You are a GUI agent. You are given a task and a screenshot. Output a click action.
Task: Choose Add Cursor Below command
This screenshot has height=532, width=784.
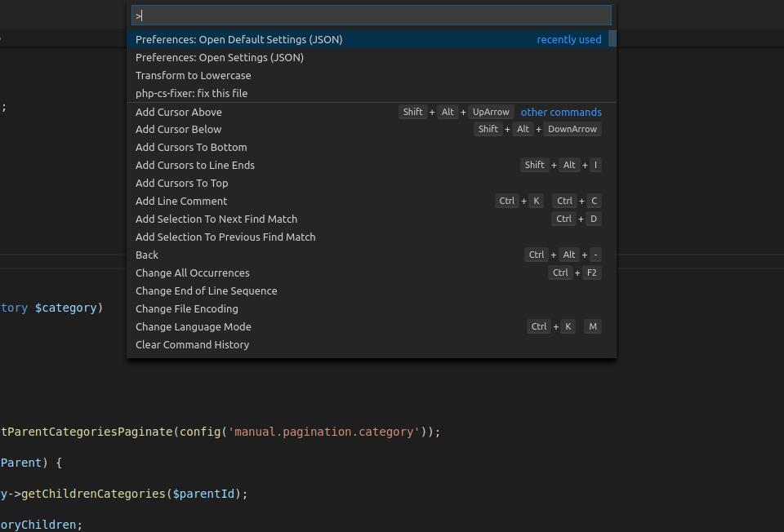(179, 129)
